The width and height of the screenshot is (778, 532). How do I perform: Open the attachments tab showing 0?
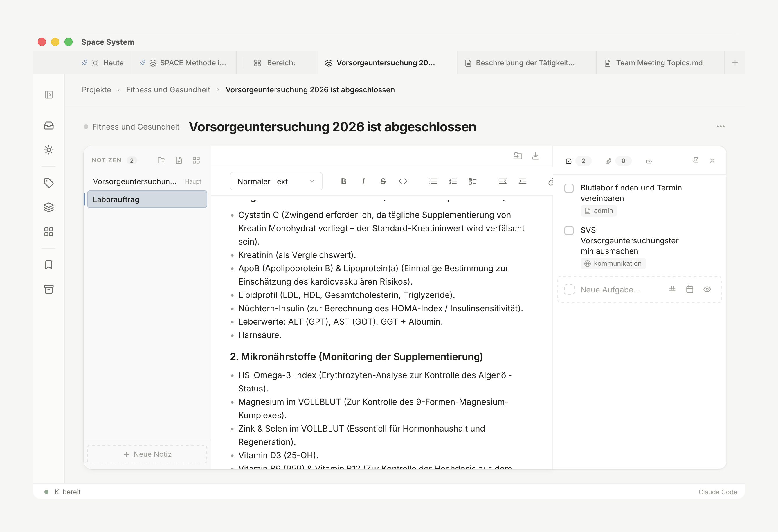pyautogui.click(x=618, y=161)
